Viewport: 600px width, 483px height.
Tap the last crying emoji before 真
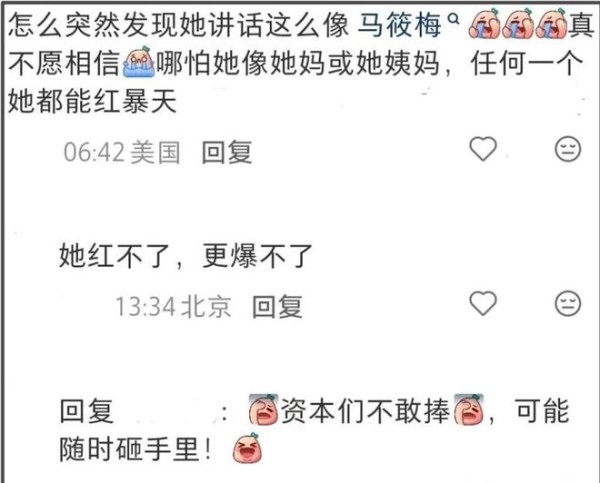(551, 24)
